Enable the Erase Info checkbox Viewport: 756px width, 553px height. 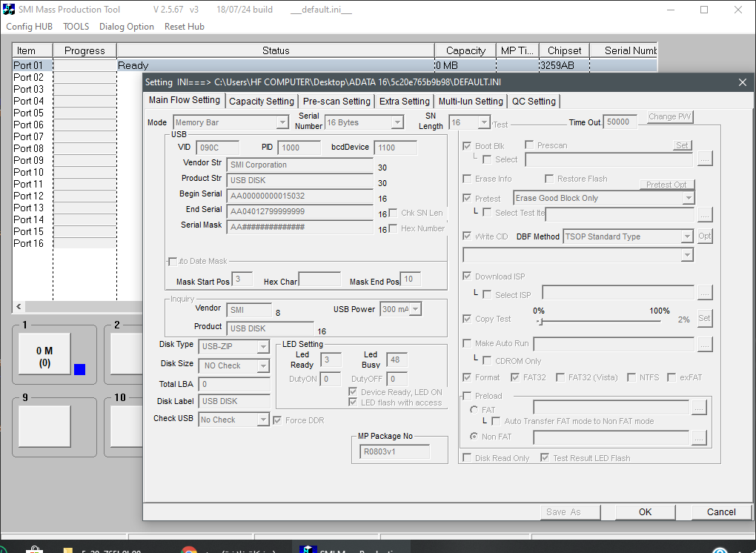[x=467, y=179]
